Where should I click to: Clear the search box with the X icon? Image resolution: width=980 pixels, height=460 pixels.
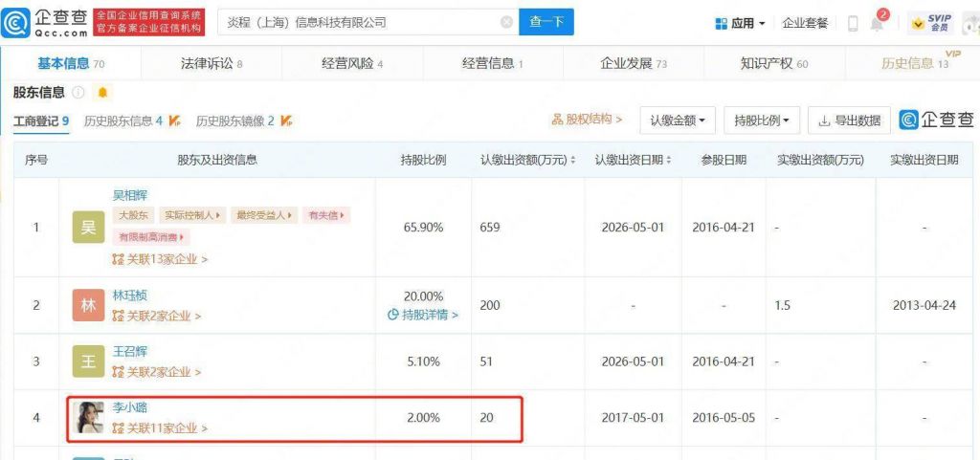(x=506, y=22)
